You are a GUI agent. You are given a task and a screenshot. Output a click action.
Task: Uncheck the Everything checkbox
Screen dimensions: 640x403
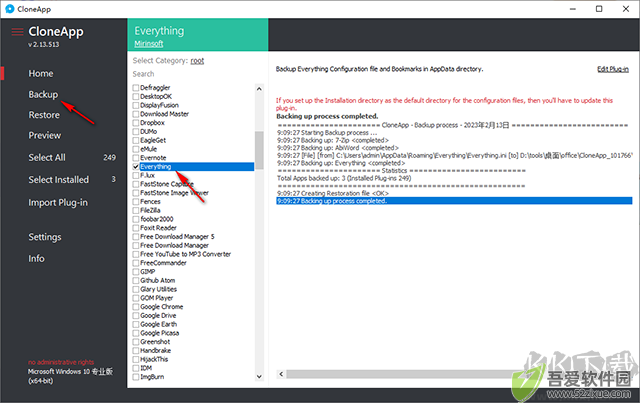136,167
